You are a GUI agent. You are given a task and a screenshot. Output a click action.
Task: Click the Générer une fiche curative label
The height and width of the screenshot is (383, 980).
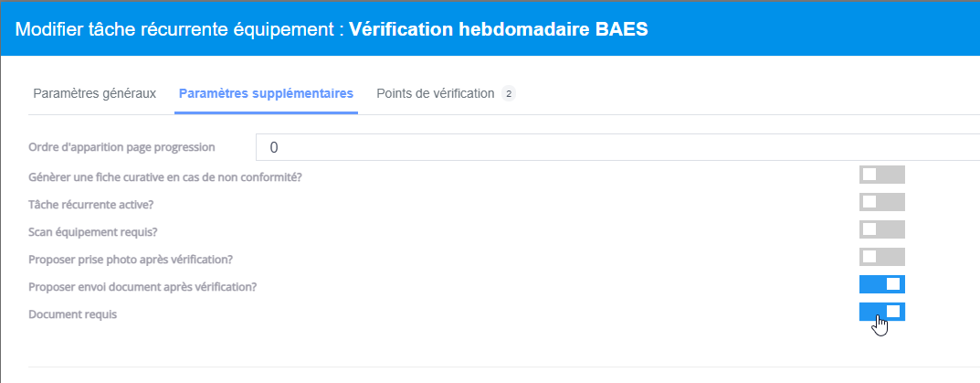point(165,176)
